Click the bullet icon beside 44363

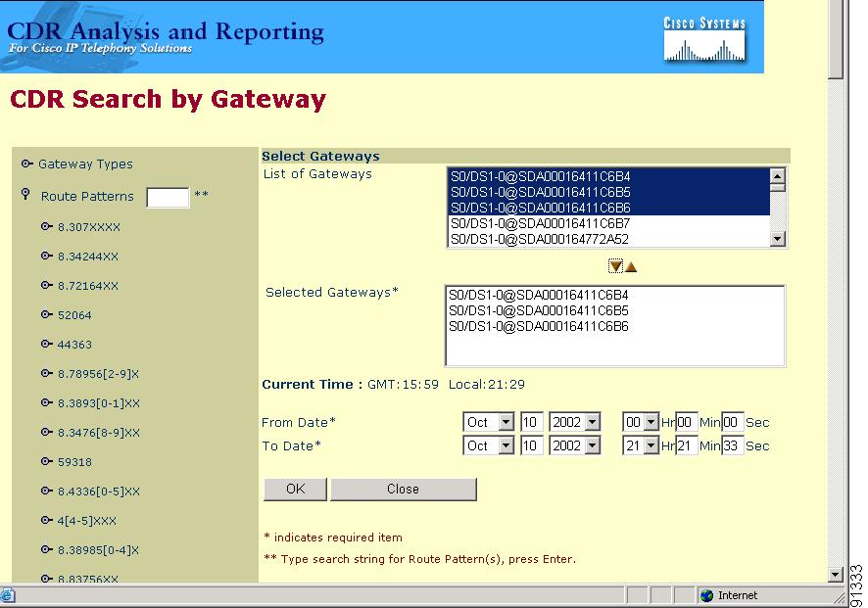click(x=46, y=344)
